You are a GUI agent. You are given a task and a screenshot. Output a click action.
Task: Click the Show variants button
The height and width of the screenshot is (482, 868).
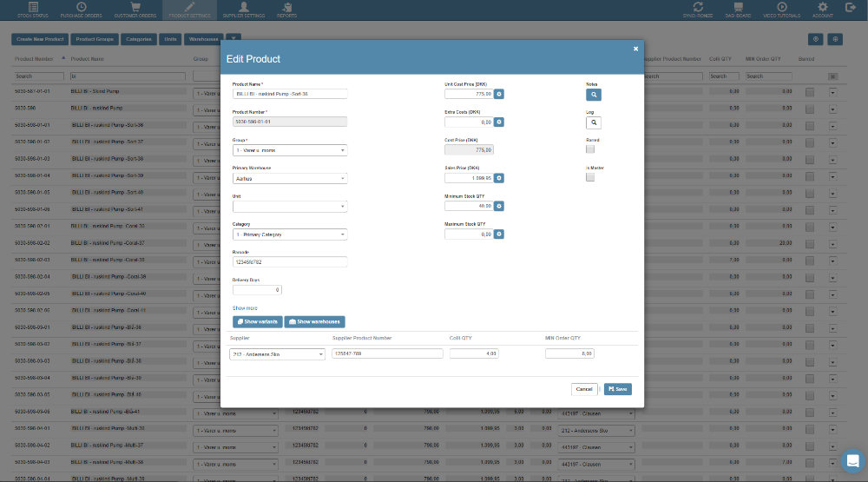pos(257,322)
